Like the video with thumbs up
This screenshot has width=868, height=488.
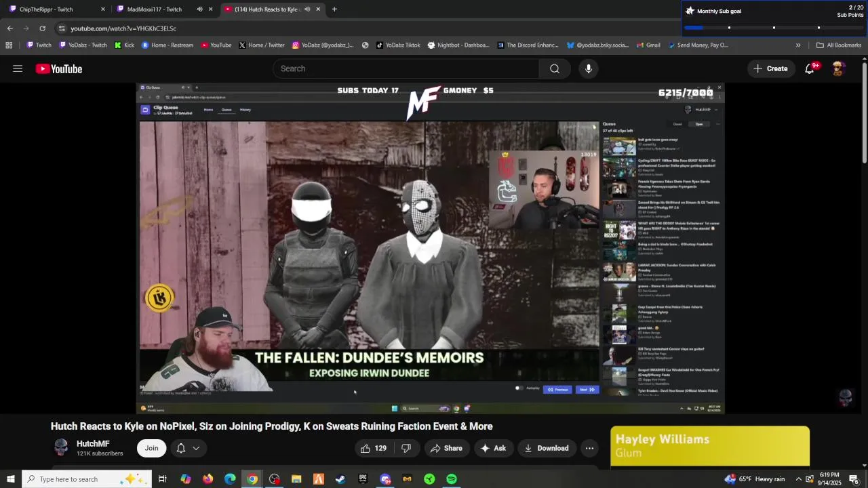tap(373, 448)
